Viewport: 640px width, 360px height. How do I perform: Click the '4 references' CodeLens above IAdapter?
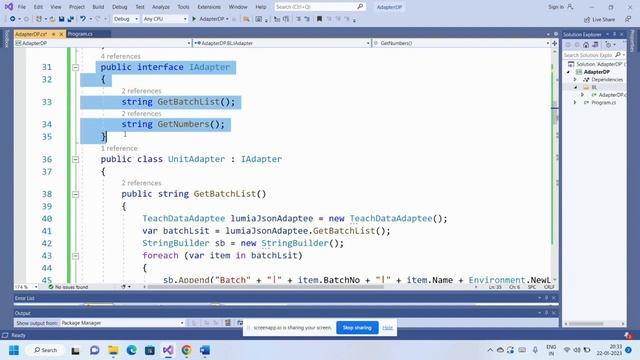point(120,56)
